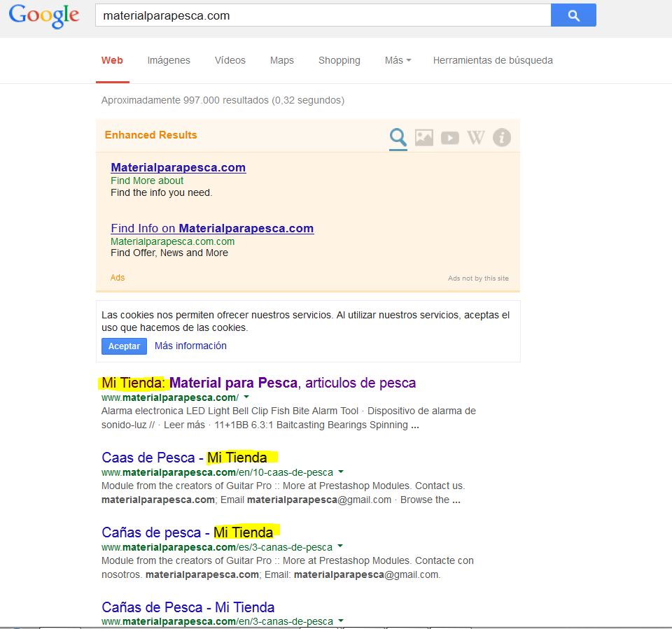
Task: Click Find Offer, News and More text
Action: 169,253
